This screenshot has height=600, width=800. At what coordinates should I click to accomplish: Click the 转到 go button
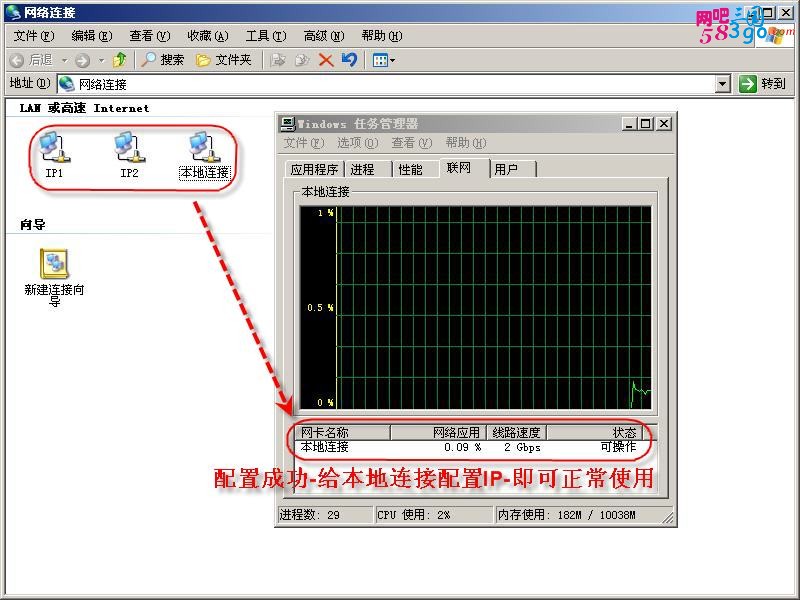(762, 84)
